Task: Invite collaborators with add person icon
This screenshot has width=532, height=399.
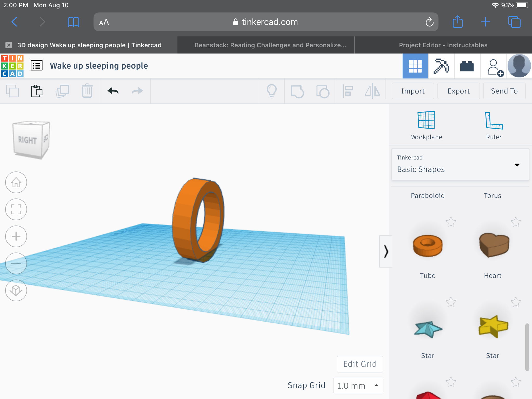Action: (495, 67)
